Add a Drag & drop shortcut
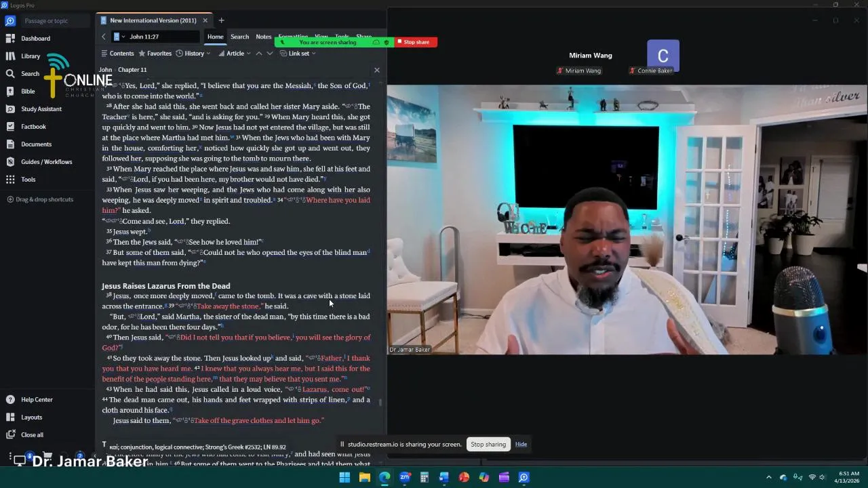 40,199
